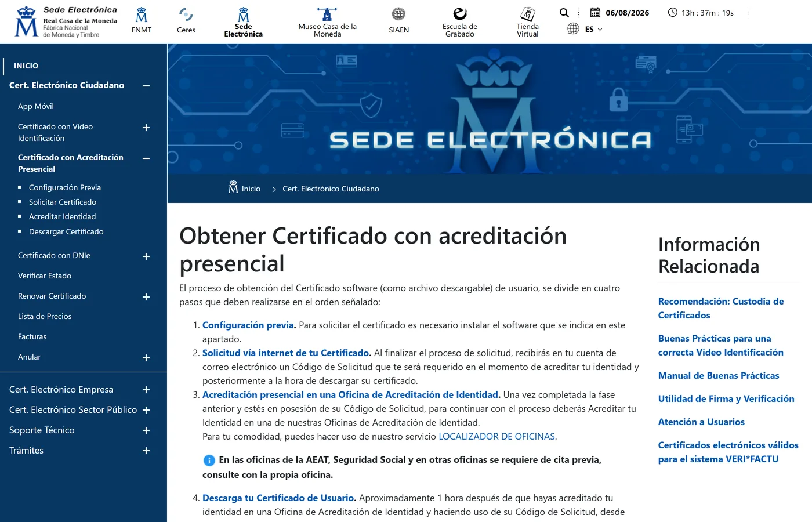Expand Certificado con DNIe submenu
This screenshot has width=812, height=522.
tap(146, 256)
